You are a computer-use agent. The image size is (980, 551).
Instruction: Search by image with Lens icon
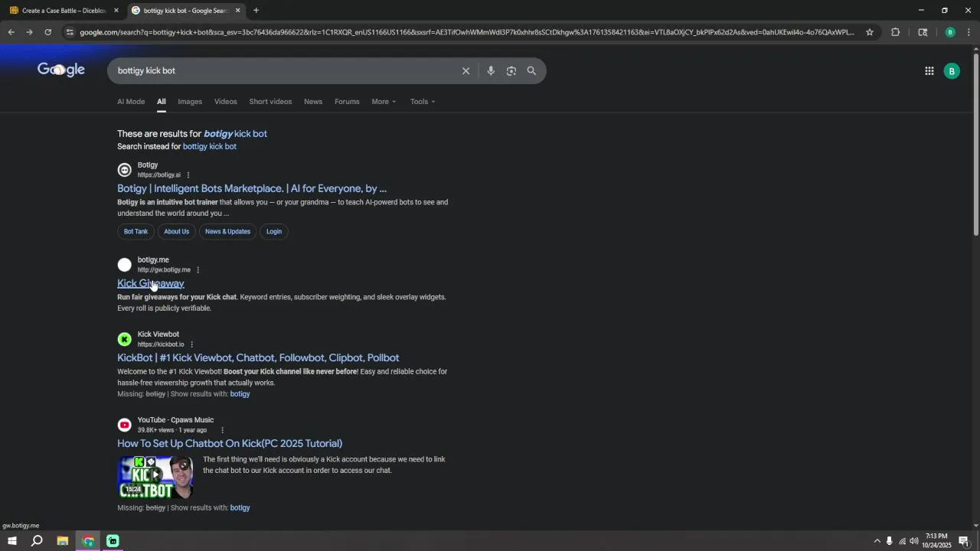tap(511, 71)
